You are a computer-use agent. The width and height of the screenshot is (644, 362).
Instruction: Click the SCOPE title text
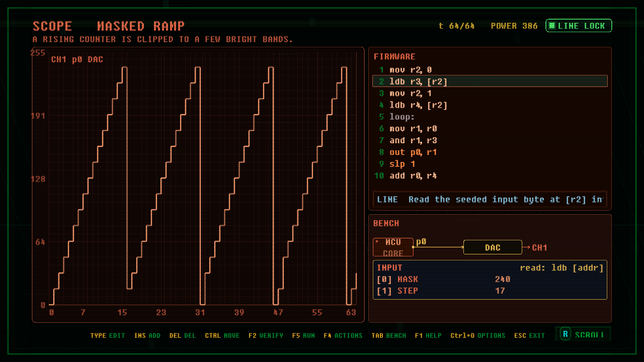(52, 26)
